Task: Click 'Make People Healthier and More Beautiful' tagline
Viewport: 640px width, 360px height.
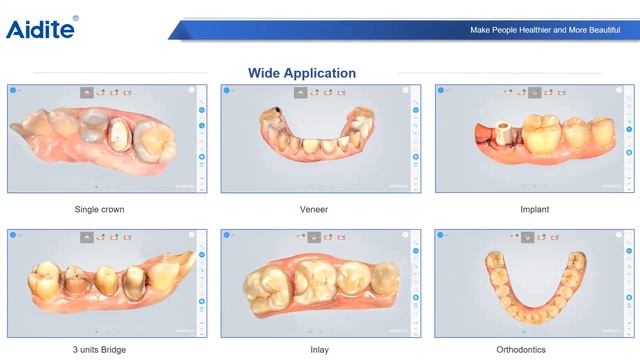Action: pos(545,30)
